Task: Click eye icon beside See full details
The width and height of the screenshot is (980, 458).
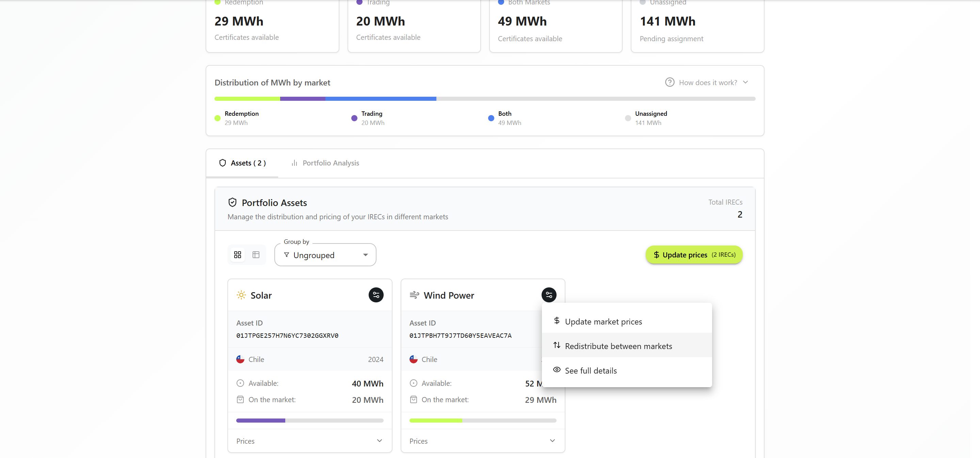Action: pyautogui.click(x=557, y=370)
